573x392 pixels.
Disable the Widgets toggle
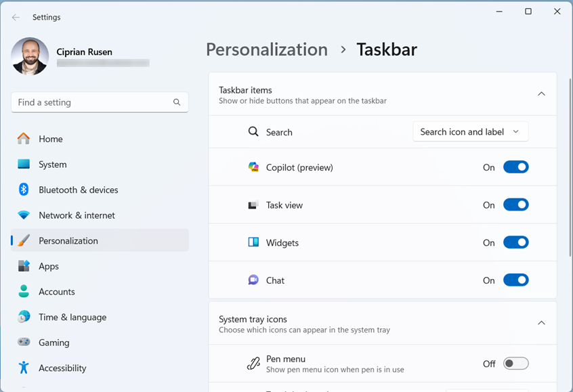515,242
